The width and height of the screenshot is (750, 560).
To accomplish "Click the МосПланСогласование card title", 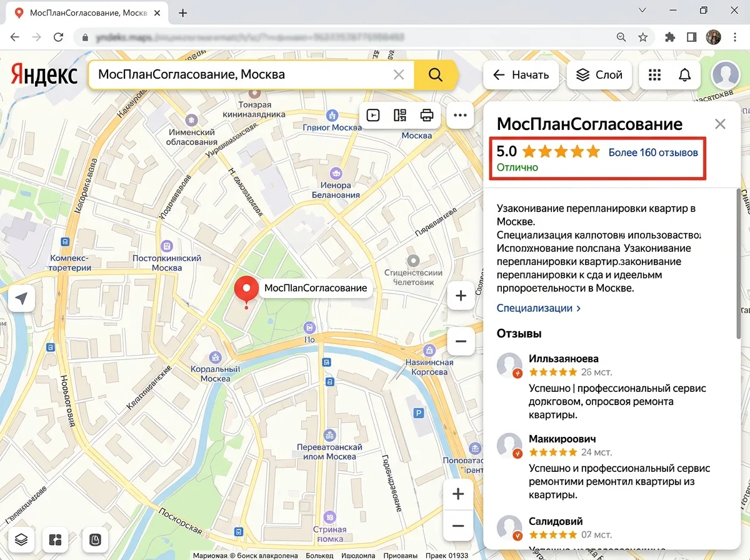I will coord(589,124).
